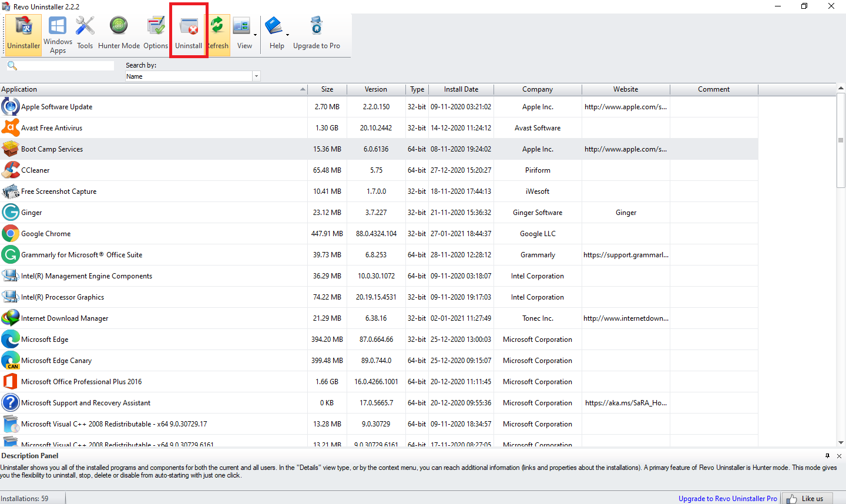Select Microsoft Edge Canary icon

[x=11, y=361]
